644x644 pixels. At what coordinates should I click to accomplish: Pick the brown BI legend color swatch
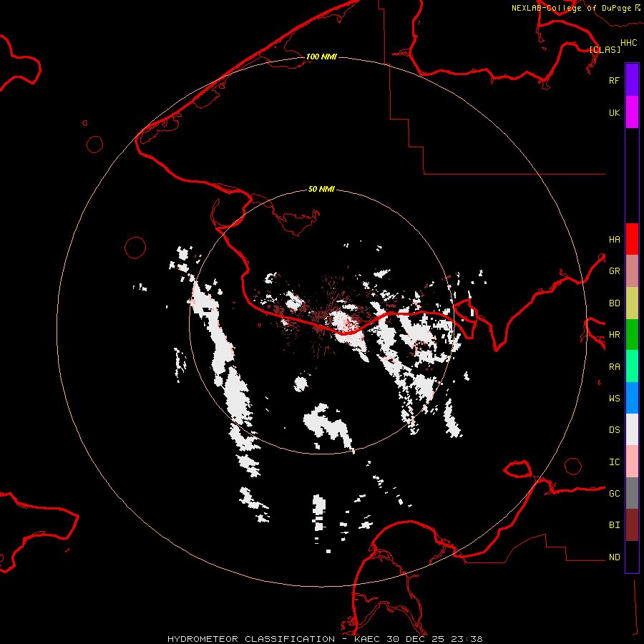[632, 525]
